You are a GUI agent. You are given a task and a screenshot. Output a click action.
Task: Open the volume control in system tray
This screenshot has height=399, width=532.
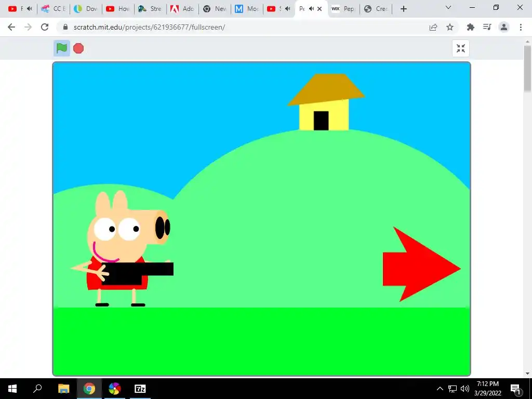pyautogui.click(x=465, y=389)
